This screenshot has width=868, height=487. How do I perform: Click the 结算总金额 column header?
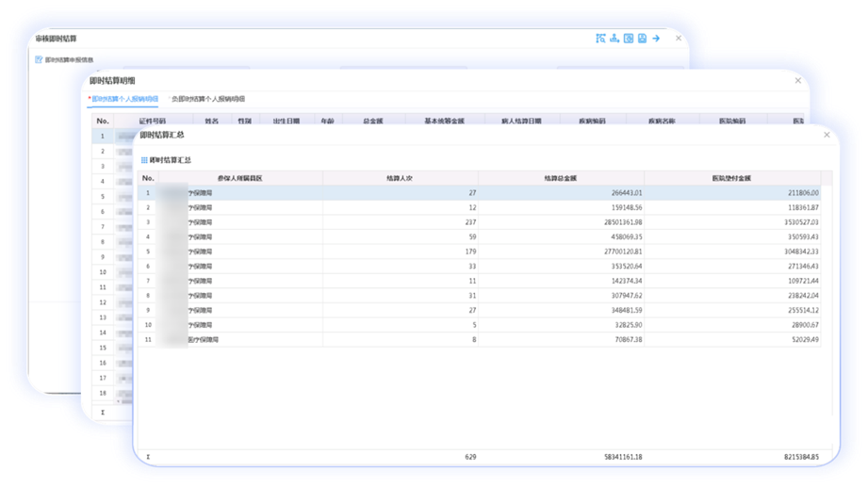click(561, 178)
